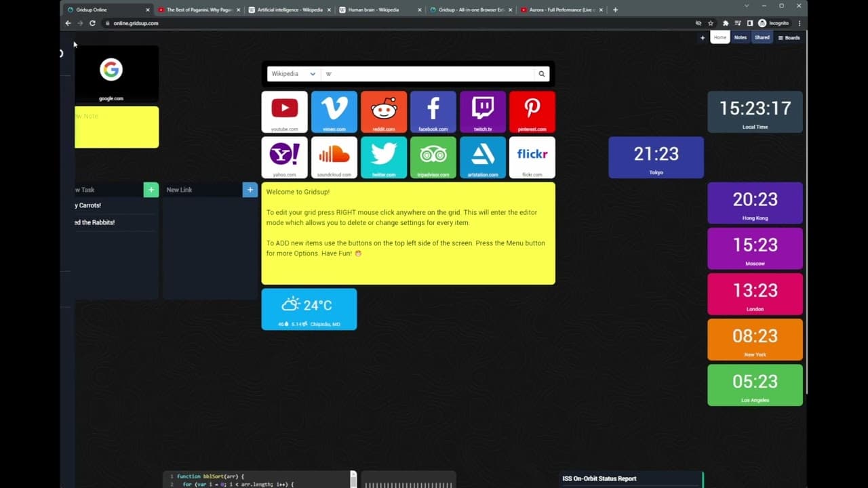Click the Tokyo clock widget
The width and height of the screenshot is (868, 488).
pyautogui.click(x=656, y=157)
